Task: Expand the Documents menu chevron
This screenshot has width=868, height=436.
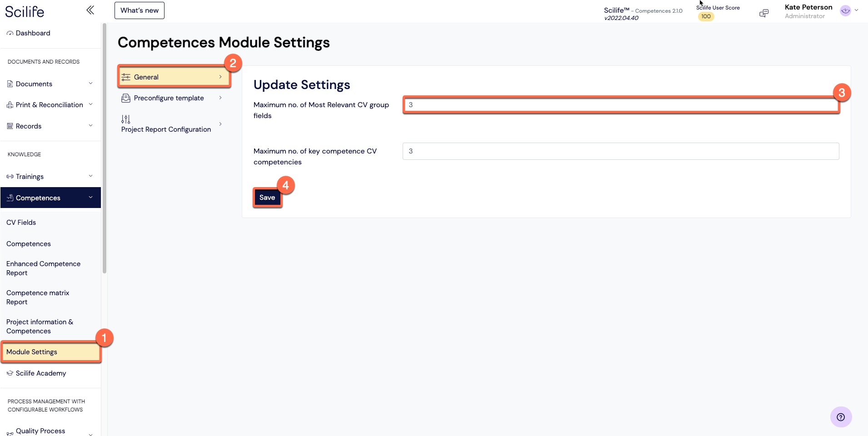Action: 90,84
